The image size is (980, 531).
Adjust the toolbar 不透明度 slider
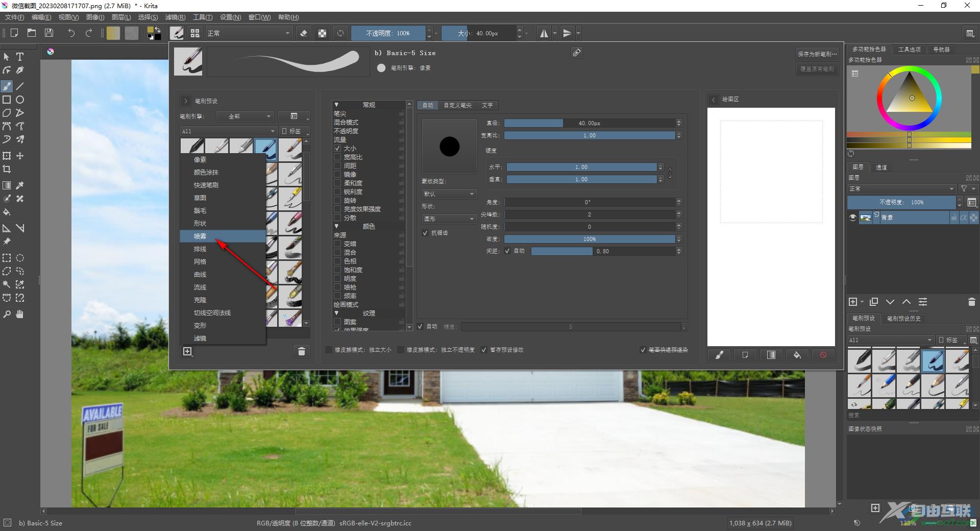click(x=388, y=33)
